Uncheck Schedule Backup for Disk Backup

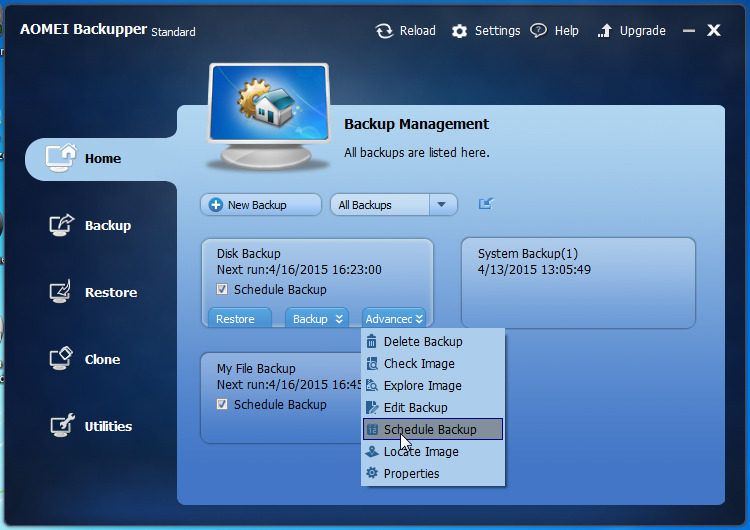pyautogui.click(x=223, y=290)
